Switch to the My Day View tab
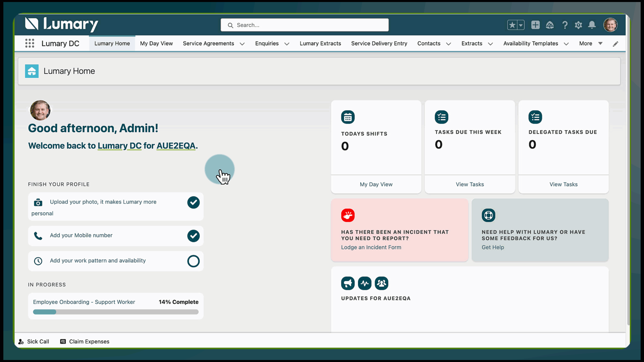Viewport: 644px width, 362px height. click(x=156, y=44)
